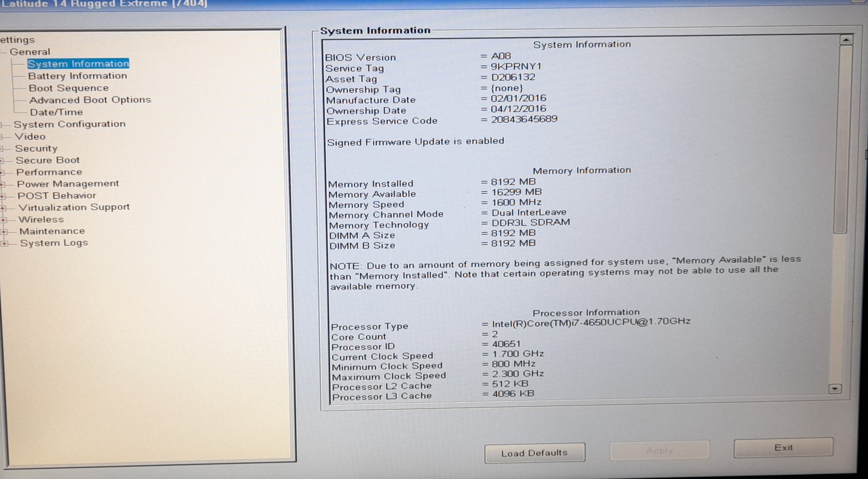Click the Load Defaults button

pos(534,453)
